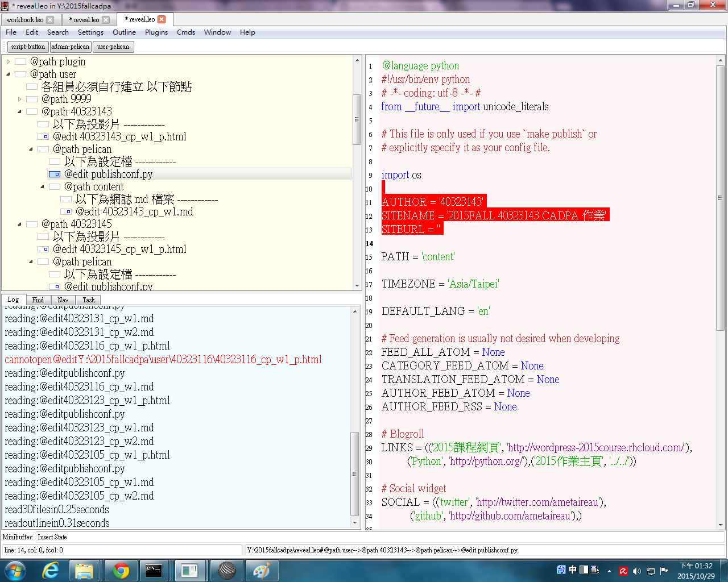Switch to the workbook.leo tab
Image resolution: width=728 pixels, height=582 pixels.
tap(25, 20)
